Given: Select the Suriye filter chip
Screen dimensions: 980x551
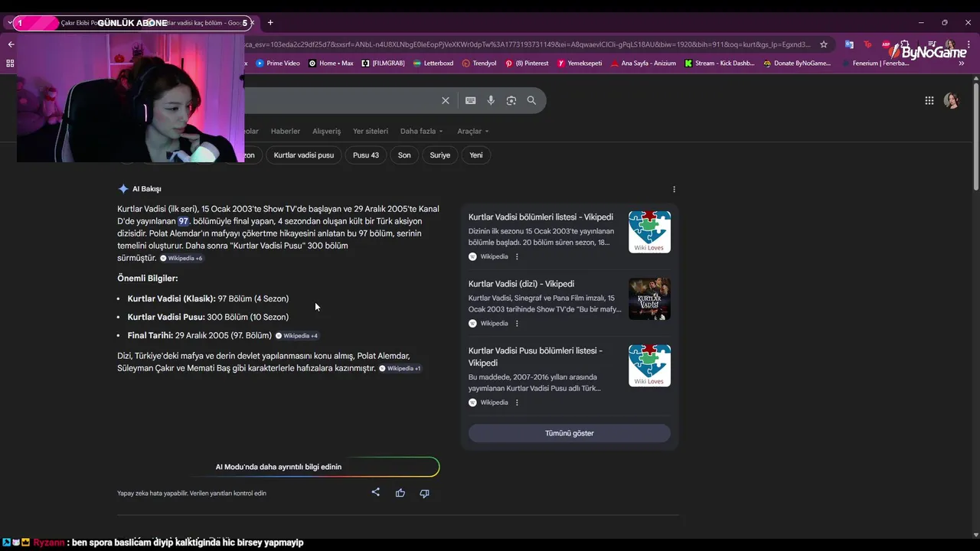Looking at the screenshot, I should (440, 155).
